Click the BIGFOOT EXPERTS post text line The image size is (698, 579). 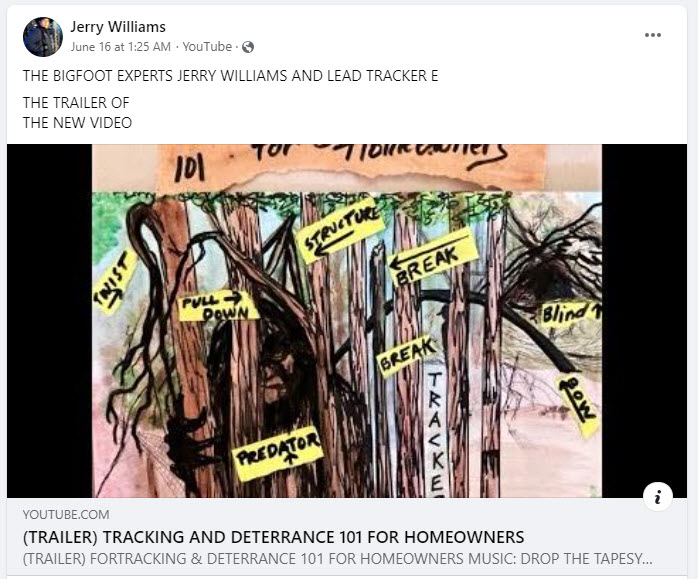[x=231, y=76]
